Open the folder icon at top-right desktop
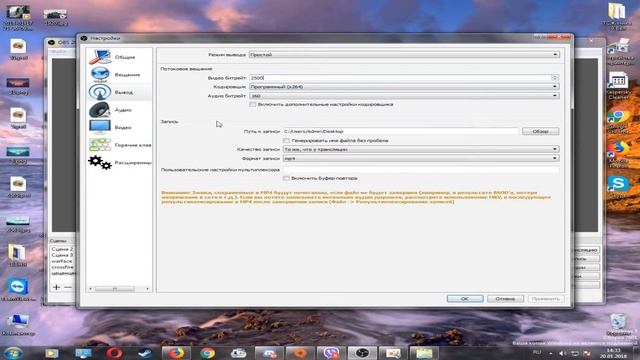 pyautogui.click(x=617, y=16)
